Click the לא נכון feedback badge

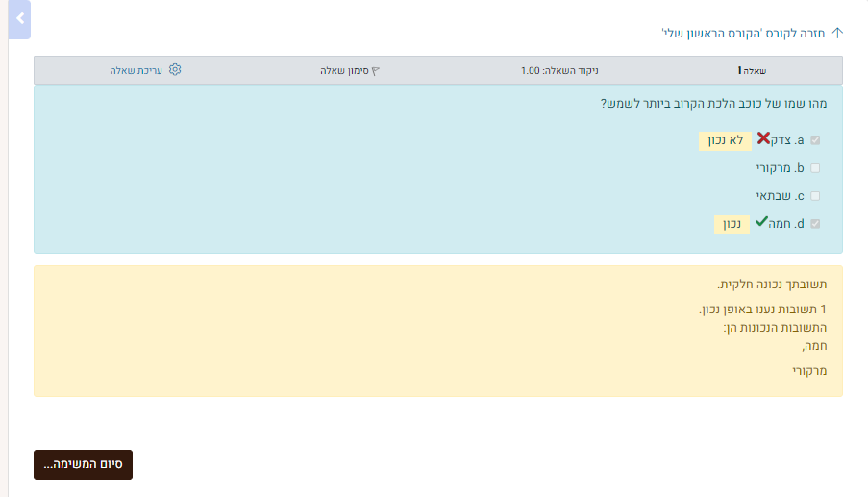(x=725, y=140)
